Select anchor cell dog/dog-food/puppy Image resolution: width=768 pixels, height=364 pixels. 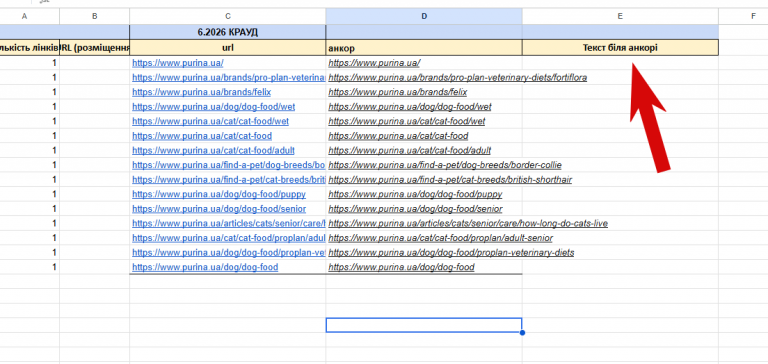point(424,194)
